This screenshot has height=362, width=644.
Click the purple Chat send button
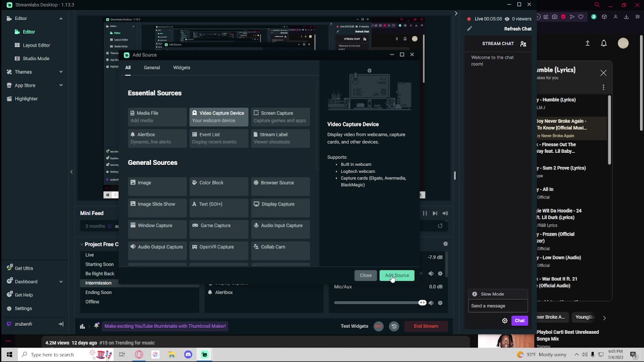click(x=520, y=321)
